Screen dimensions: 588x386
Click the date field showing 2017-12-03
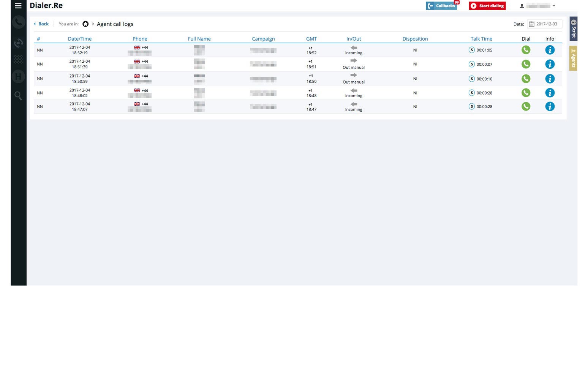tap(544, 24)
